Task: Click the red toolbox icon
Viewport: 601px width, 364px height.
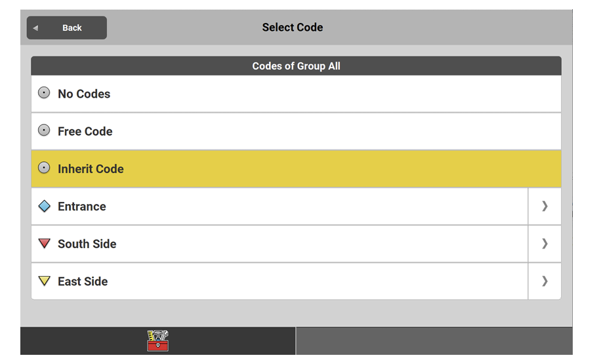Action: point(158,341)
